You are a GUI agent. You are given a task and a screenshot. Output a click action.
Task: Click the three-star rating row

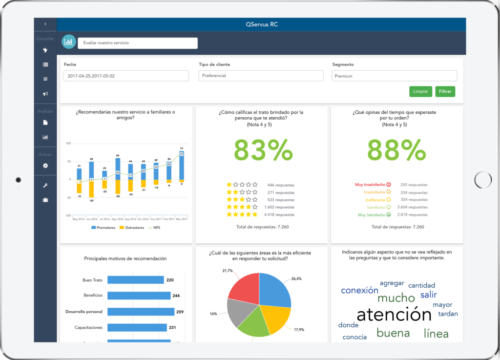coord(261,200)
